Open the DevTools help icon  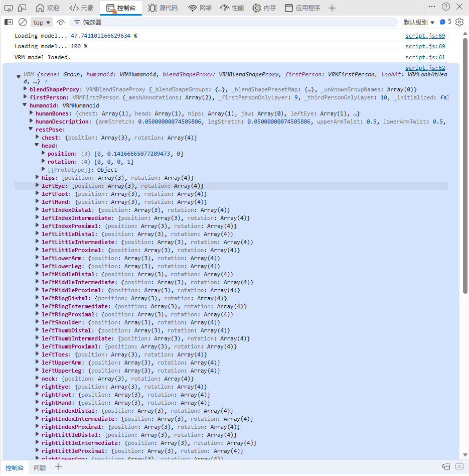446,7
